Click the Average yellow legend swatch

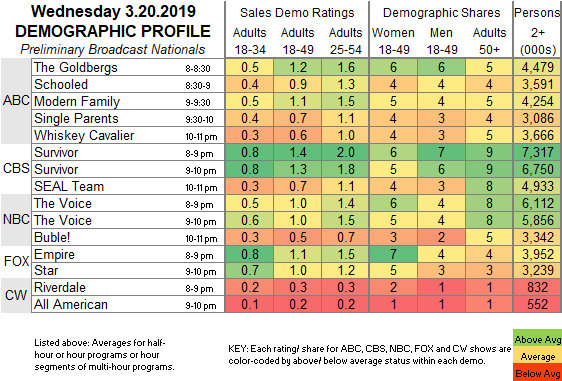tap(537, 356)
